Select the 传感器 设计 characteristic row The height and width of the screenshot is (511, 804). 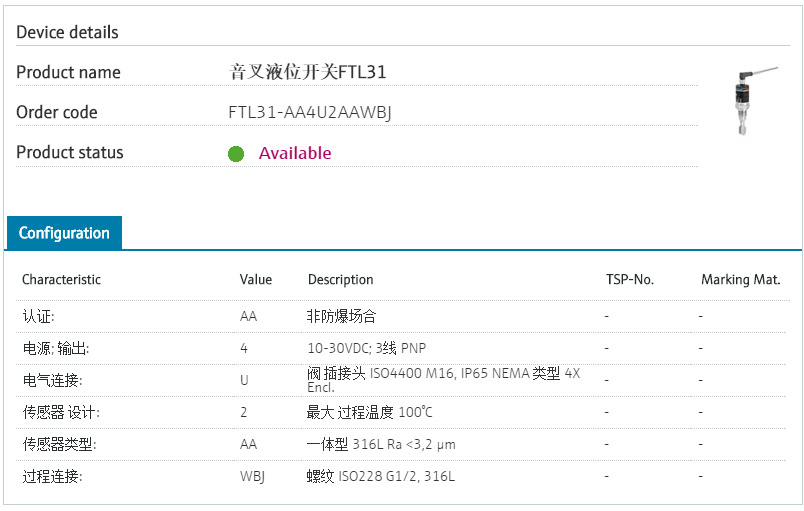(x=61, y=412)
